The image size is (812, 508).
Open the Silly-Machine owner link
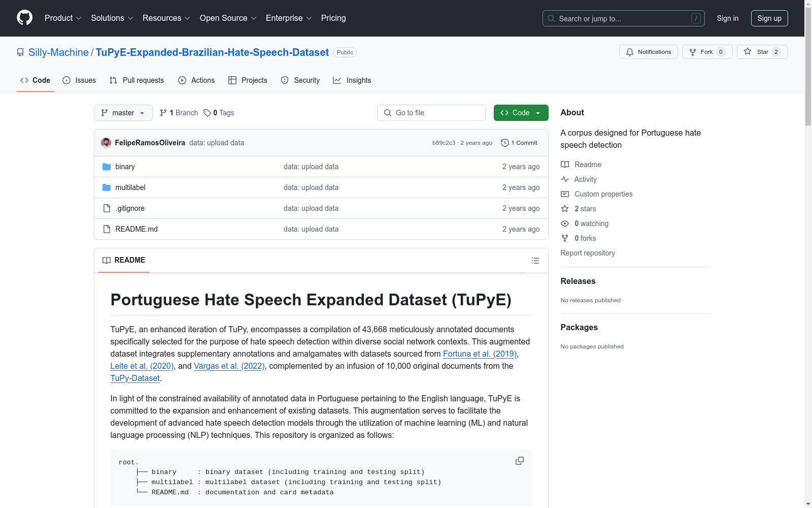point(58,52)
